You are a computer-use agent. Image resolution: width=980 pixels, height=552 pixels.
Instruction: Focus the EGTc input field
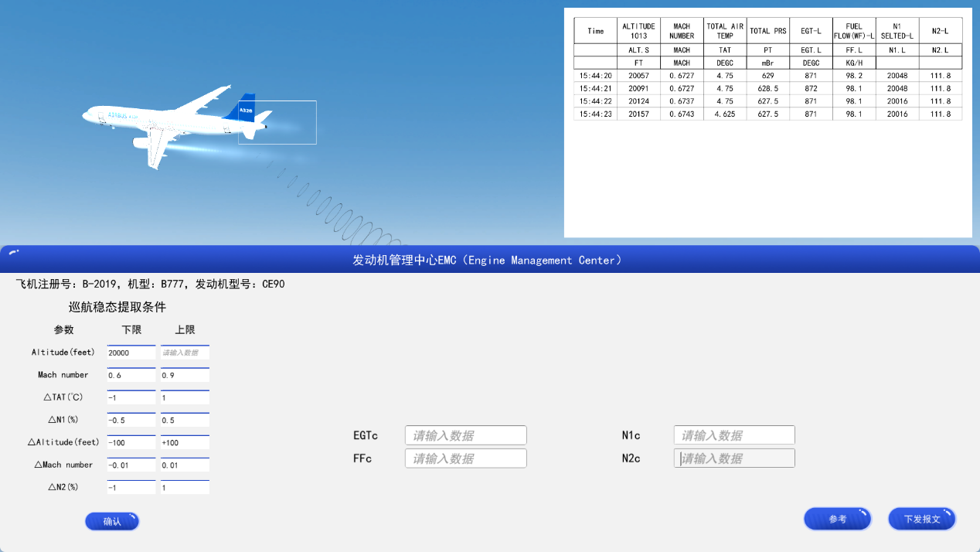pyautogui.click(x=465, y=435)
